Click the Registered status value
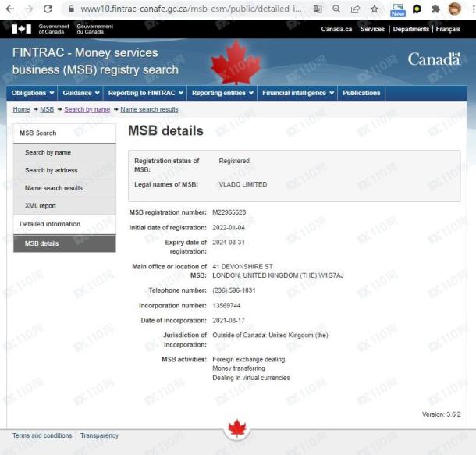476x455 pixels. coord(234,161)
